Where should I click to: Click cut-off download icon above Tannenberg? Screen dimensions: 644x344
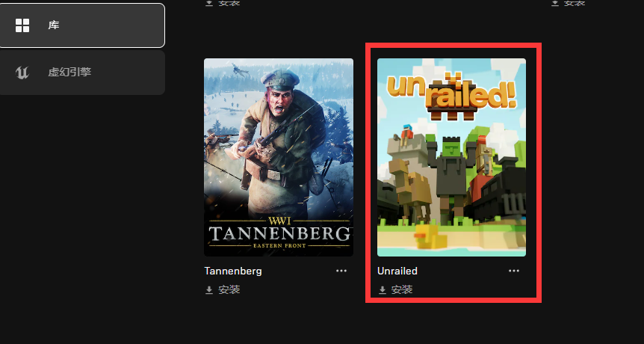pos(209,3)
